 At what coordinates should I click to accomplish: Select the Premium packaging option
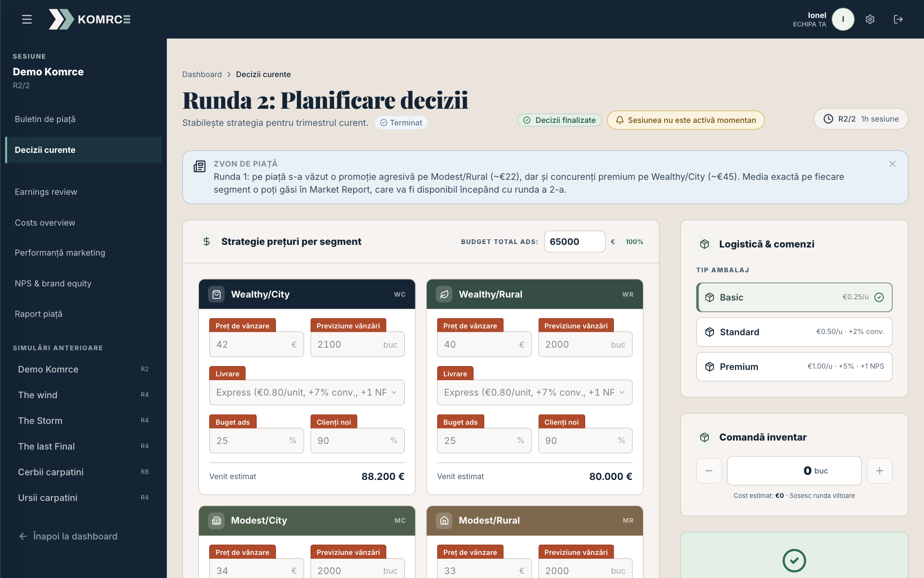(794, 366)
